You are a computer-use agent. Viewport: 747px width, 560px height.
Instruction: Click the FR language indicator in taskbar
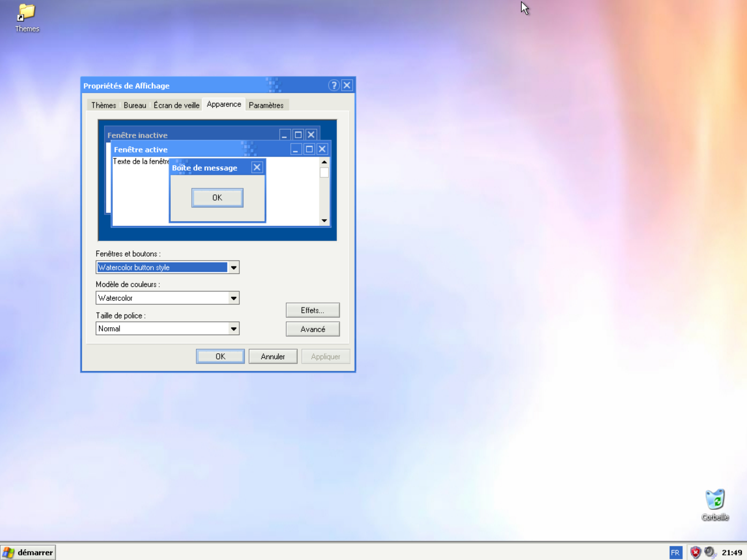[675, 552]
